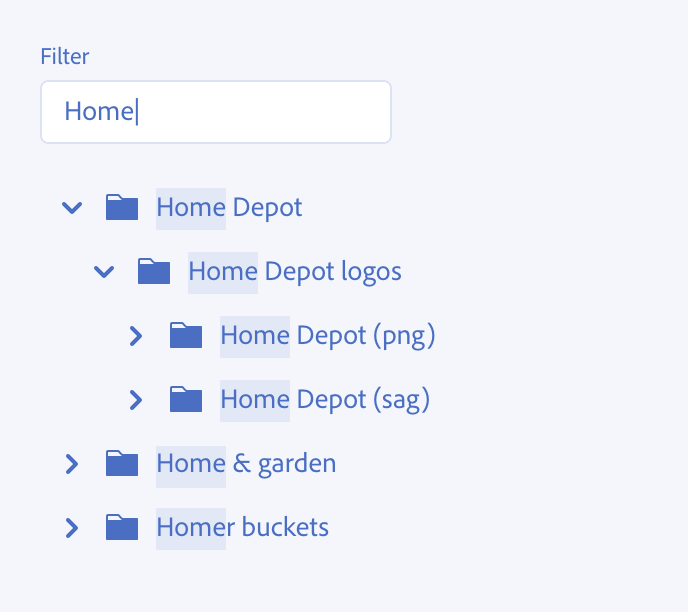
Task: Click the Filter field label
Action: tap(65, 57)
